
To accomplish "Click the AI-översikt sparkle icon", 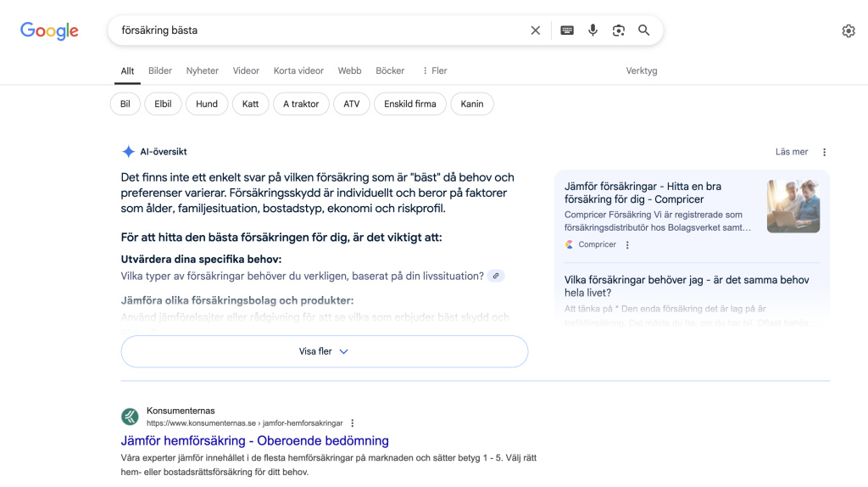I will tap(129, 152).
